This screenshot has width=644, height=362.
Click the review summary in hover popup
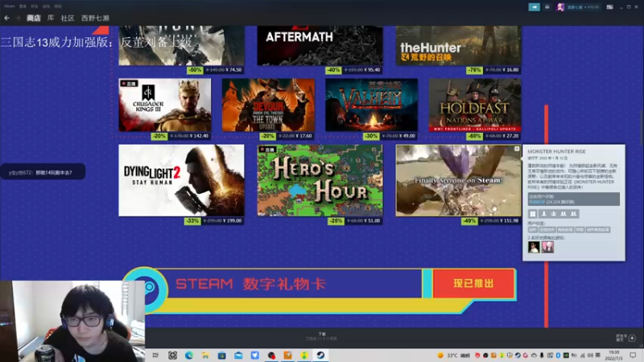click(x=573, y=199)
